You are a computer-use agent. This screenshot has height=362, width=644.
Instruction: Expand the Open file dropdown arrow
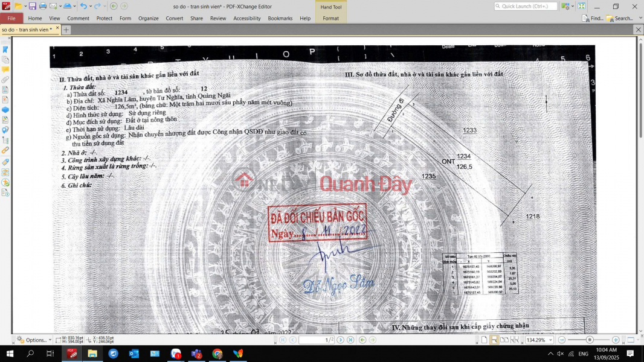click(x=25, y=6)
